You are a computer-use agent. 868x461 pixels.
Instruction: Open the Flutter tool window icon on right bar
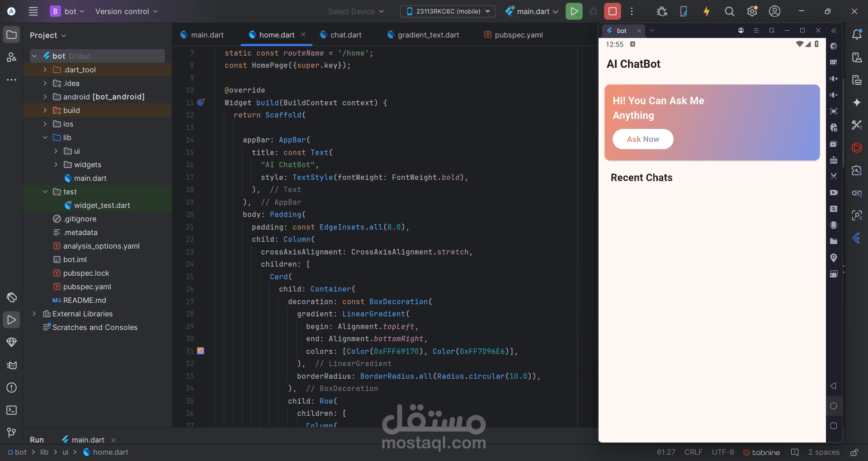[x=857, y=238]
